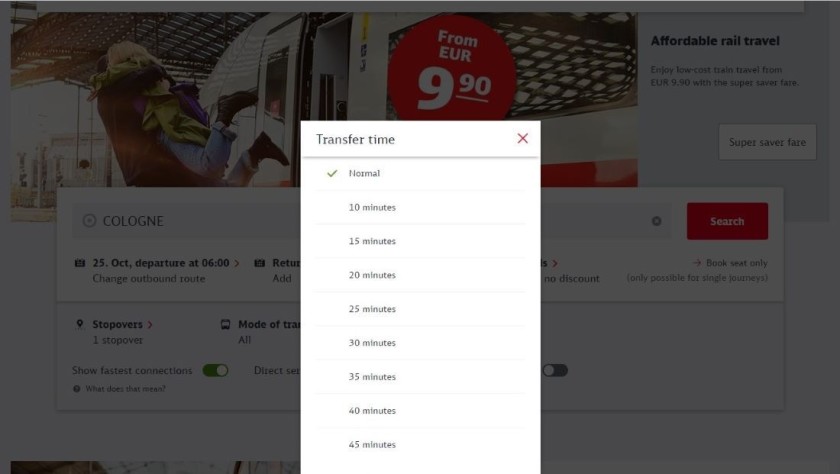Clear destination field with the x icon
The width and height of the screenshot is (840, 474).
(656, 221)
